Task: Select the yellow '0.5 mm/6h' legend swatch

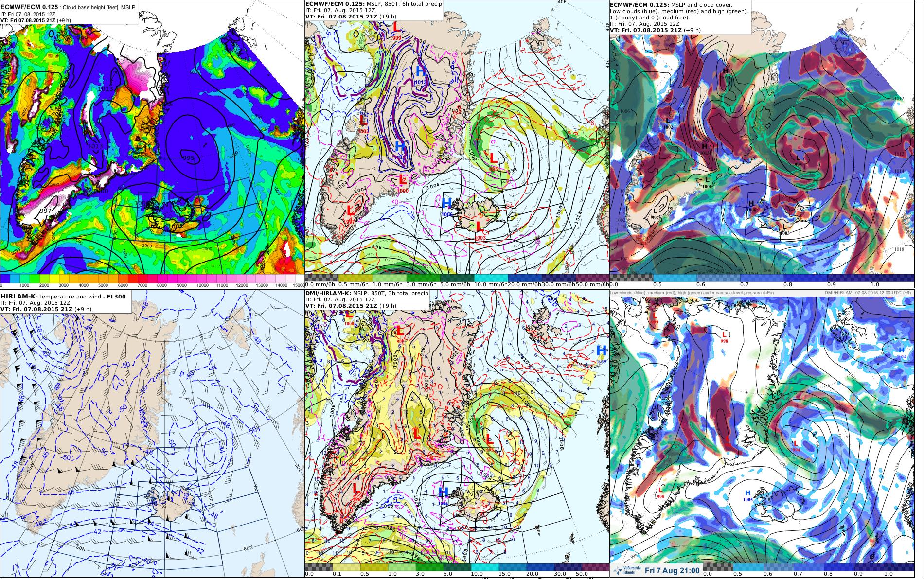Action: (x=355, y=277)
